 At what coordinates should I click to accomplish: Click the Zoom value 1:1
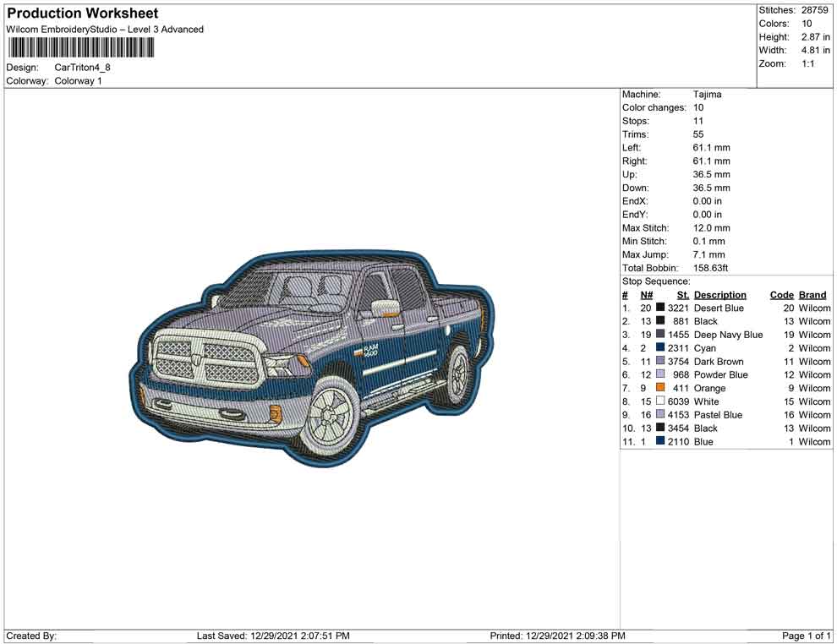(807, 63)
